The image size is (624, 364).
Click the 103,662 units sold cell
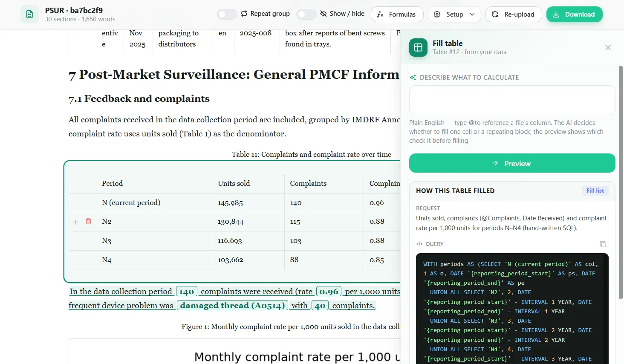[248, 260]
